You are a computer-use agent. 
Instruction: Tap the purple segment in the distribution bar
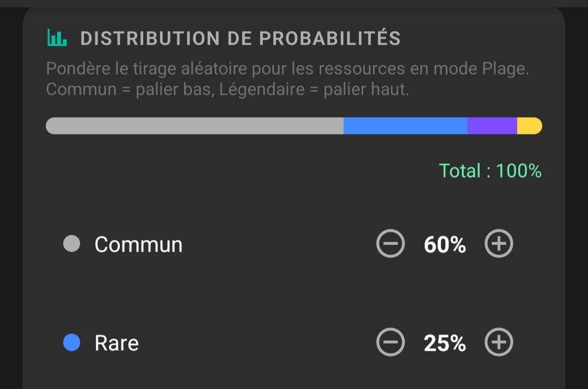pos(493,125)
